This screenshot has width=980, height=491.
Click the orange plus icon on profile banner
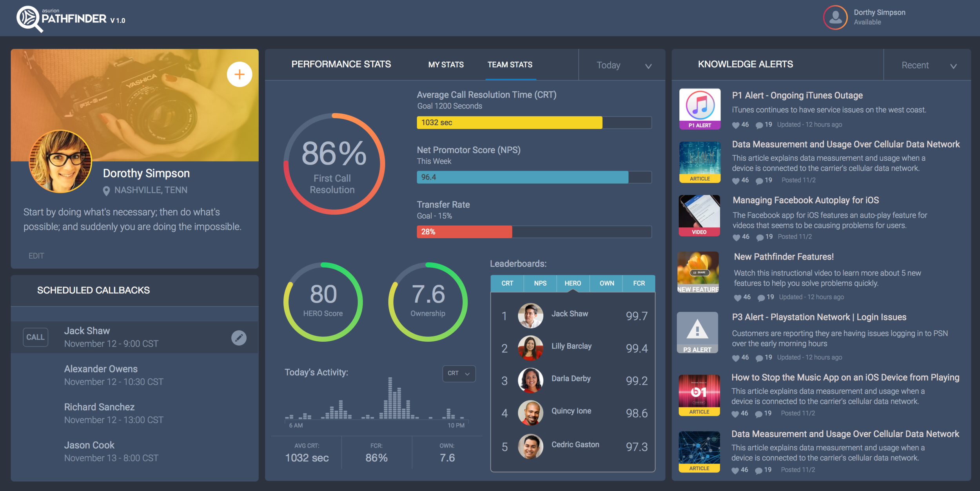239,74
